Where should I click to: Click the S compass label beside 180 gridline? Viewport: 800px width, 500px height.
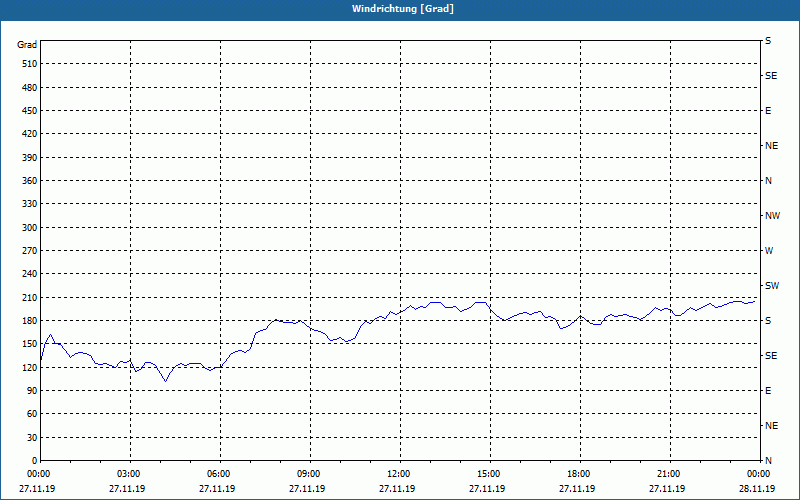pos(768,321)
